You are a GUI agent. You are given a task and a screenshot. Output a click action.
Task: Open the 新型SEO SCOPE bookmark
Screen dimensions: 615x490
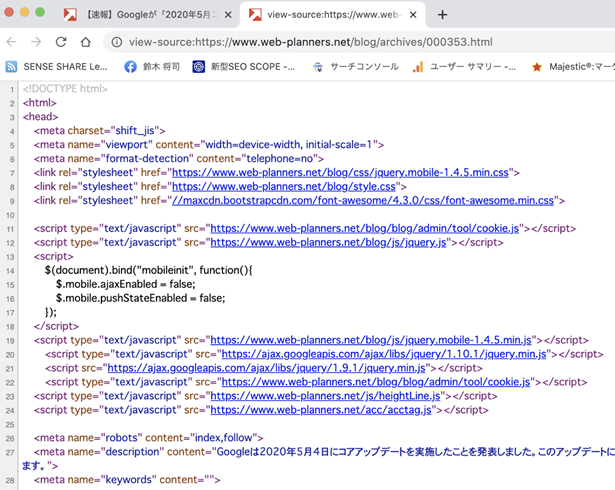click(x=244, y=67)
